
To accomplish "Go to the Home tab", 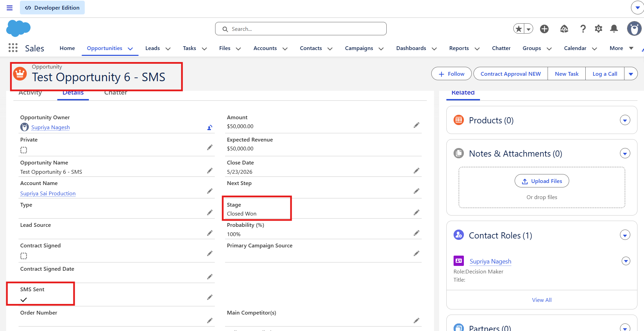I will tap(67, 48).
